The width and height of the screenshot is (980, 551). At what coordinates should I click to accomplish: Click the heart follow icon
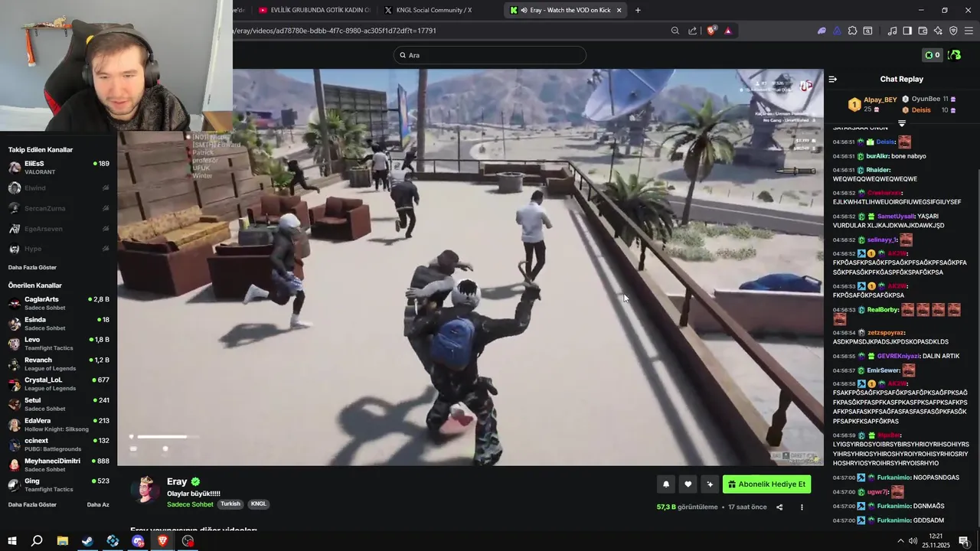(688, 484)
